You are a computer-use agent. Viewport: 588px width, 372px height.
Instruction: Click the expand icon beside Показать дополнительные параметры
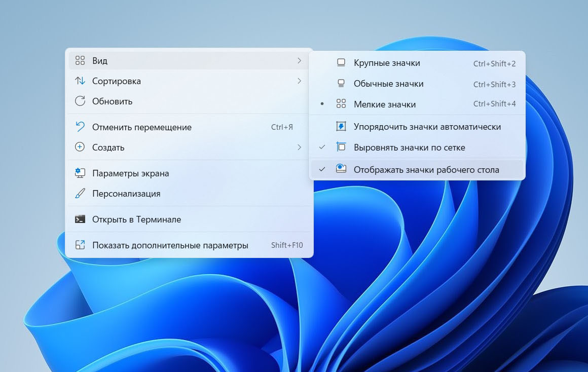click(x=80, y=245)
